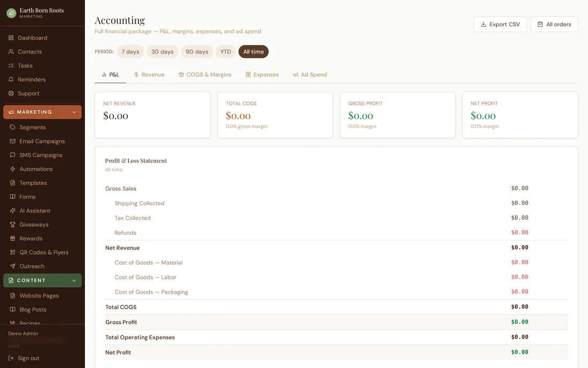This screenshot has height=368, width=588.
Task: Click the Shipping Collected row label
Action: [140, 203]
